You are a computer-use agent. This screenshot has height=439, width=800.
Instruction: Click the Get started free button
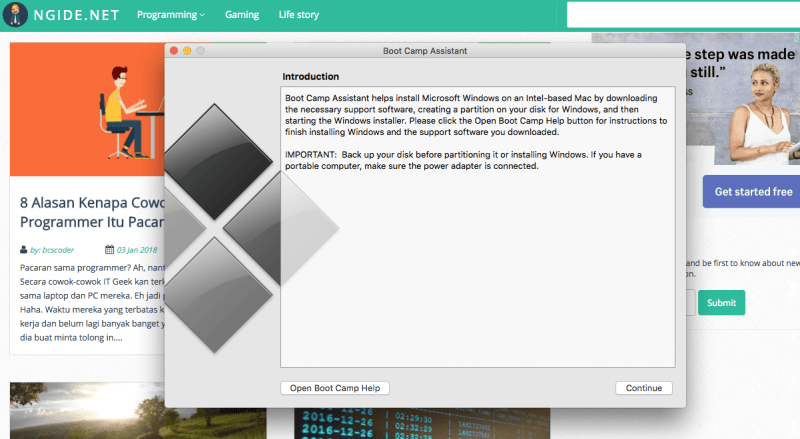pyautogui.click(x=752, y=191)
